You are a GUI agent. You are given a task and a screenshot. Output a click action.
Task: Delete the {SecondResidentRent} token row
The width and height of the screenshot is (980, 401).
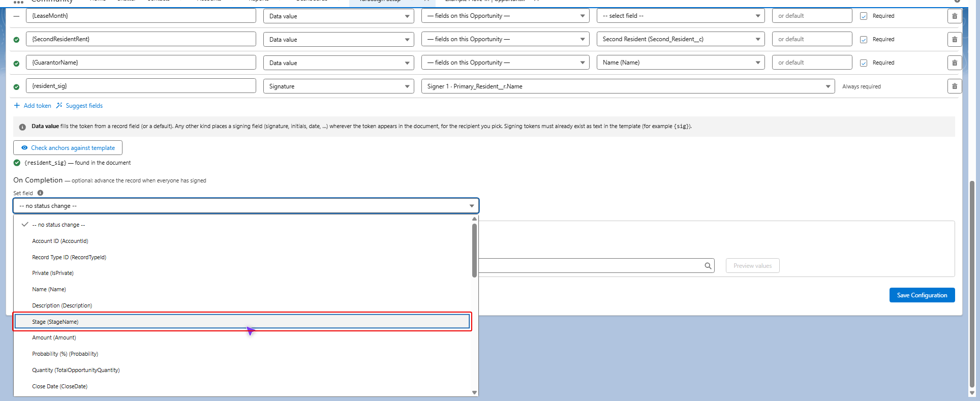click(955, 39)
